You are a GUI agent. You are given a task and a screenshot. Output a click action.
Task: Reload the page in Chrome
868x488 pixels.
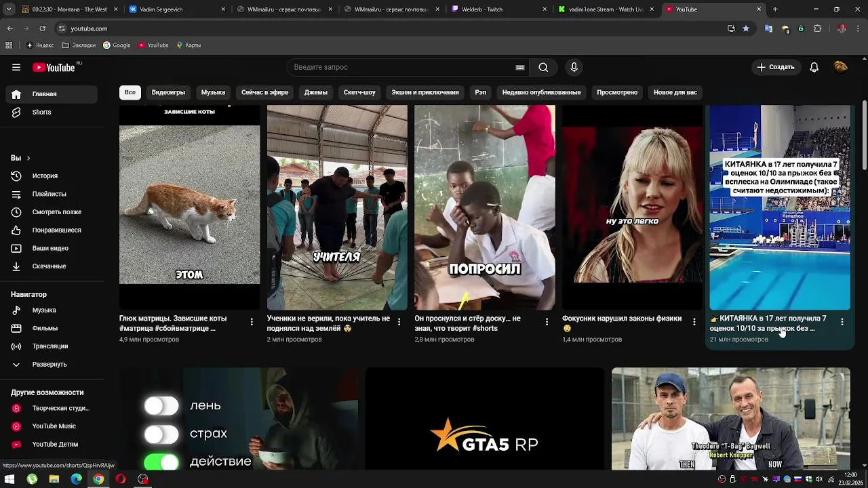click(x=42, y=28)
